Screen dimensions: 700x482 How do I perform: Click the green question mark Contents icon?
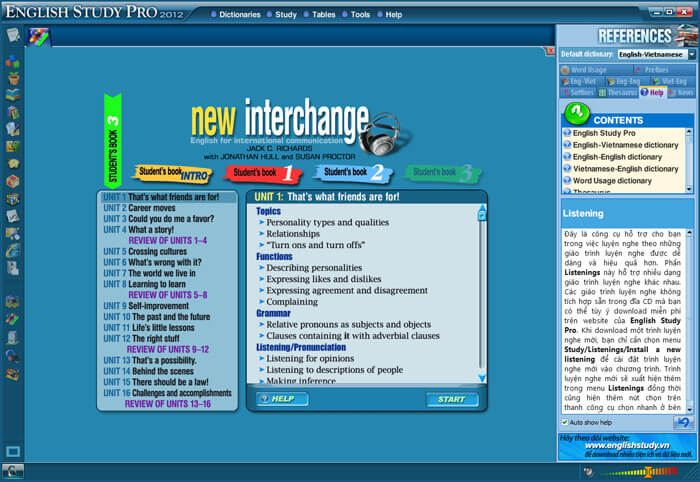[x=577, y=113]
